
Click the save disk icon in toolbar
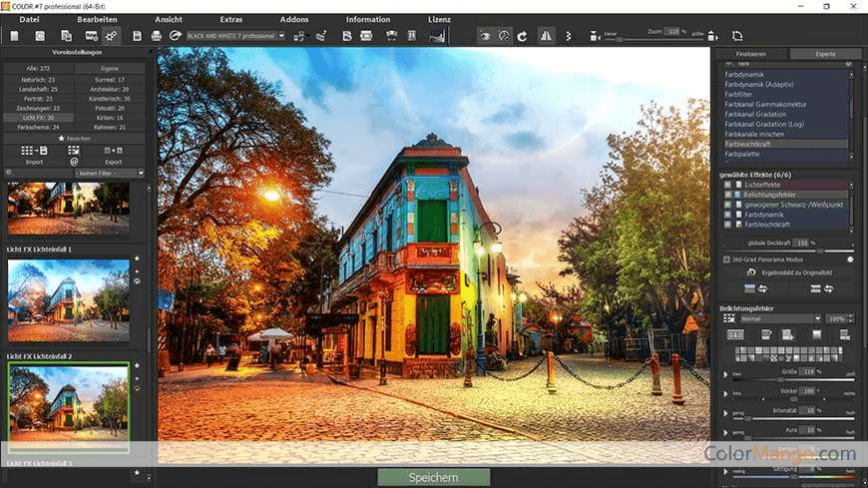point(137,36)
